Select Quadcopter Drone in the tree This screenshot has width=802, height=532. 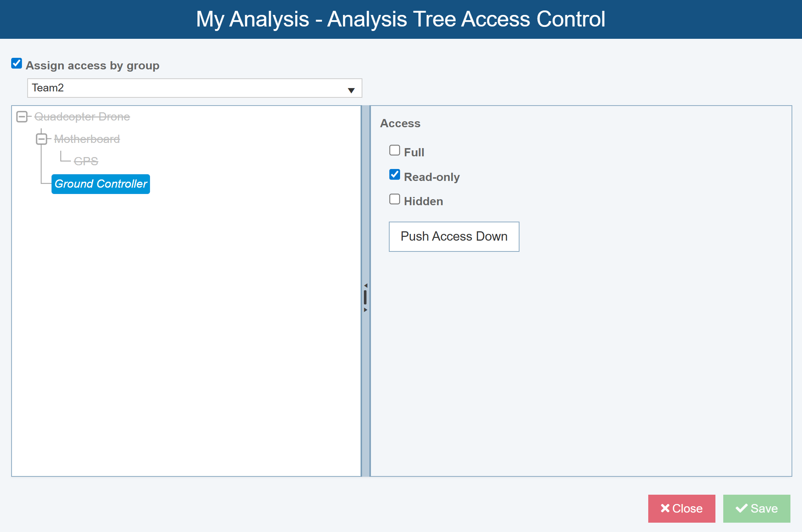pyautogui.click(x=82, y=117)
